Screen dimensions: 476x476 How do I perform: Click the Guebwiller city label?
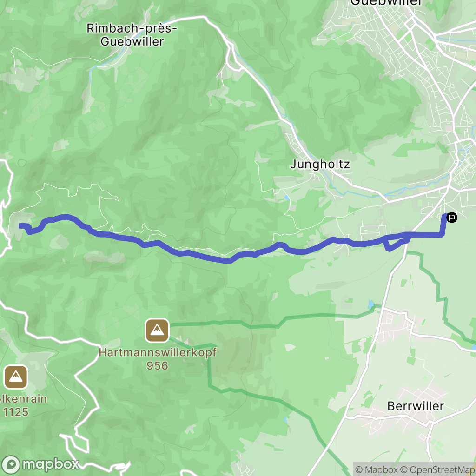(x=386, y=3)
